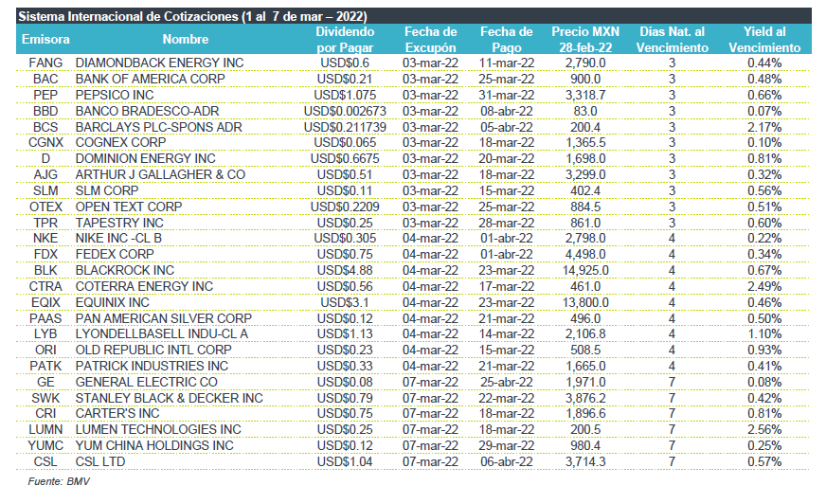This screenshot has height=504, width=826.
Task: Click the dividend value 'USD$0.305'
Action: click(x=345, y=239)
